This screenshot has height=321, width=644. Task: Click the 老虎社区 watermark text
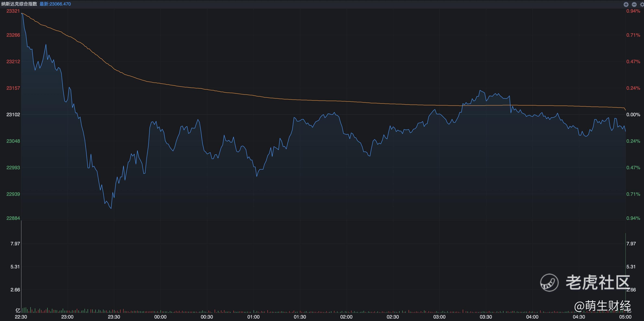[x=598, y=282]
